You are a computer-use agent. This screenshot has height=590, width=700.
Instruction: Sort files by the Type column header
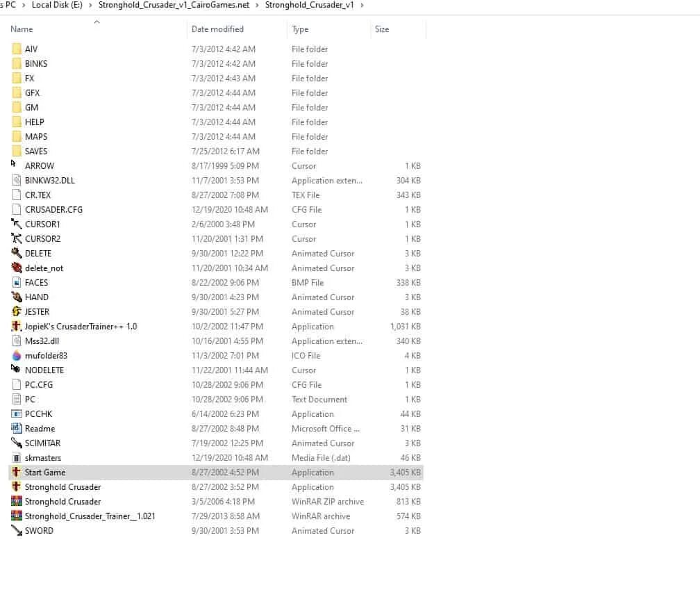(x=300, y=29)
